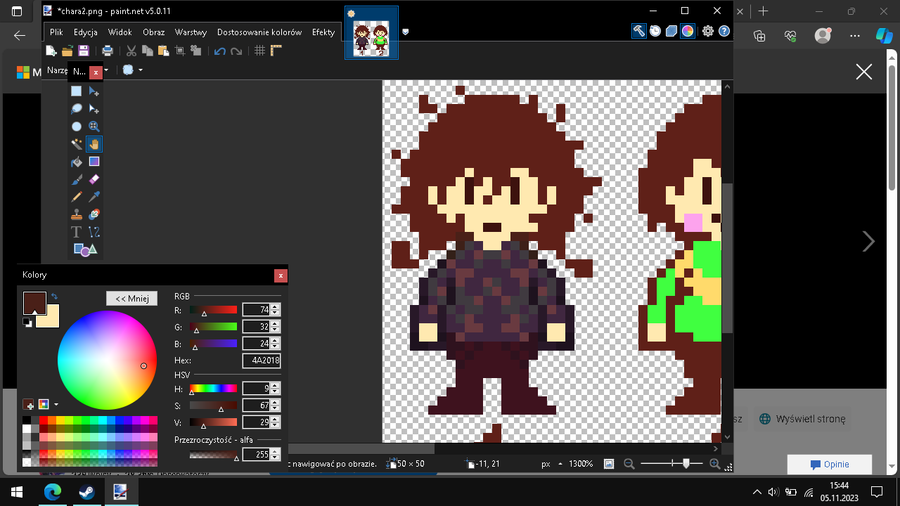Open the palette menu dropdown arrow
900x506 pixels.
click(56, 404)
